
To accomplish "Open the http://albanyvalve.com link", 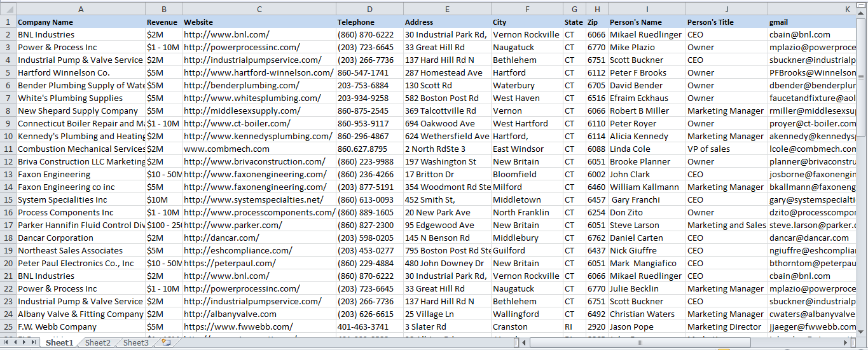I will (230, 314).
